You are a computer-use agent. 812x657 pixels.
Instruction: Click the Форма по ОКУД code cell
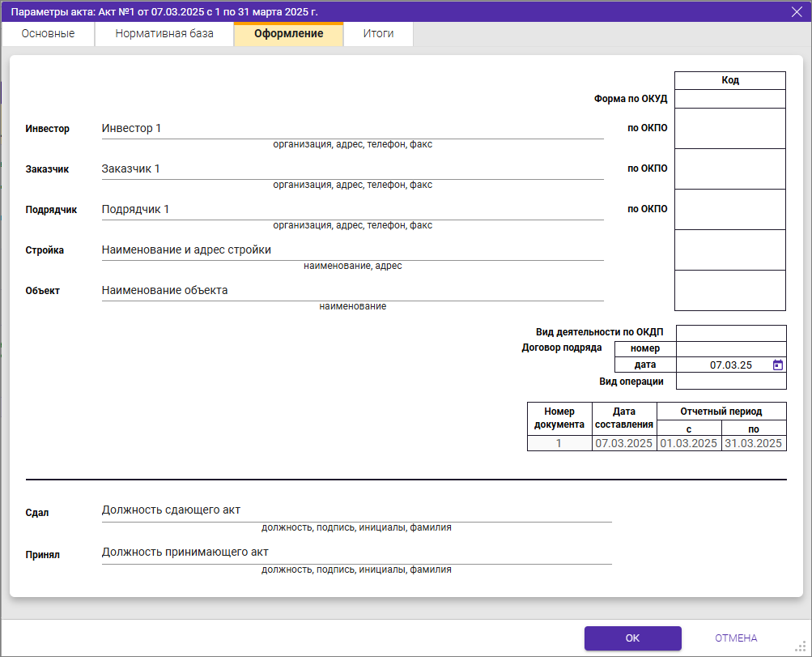point(729,99)
